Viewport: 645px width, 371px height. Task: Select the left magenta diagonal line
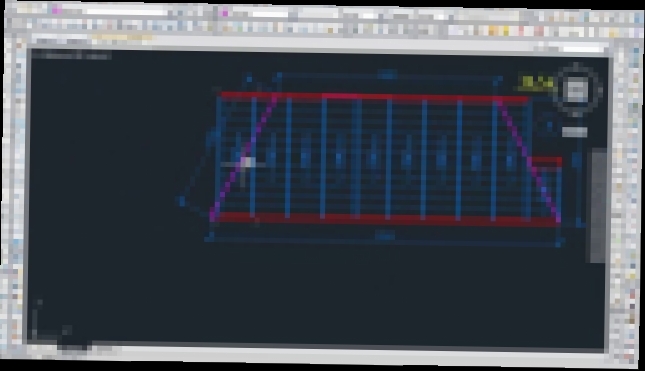tap(243, 156)
